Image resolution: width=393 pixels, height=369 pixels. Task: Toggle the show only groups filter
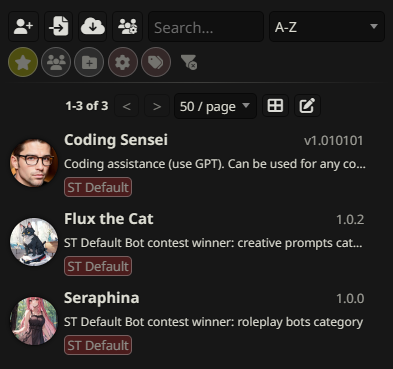coord(56,62)
